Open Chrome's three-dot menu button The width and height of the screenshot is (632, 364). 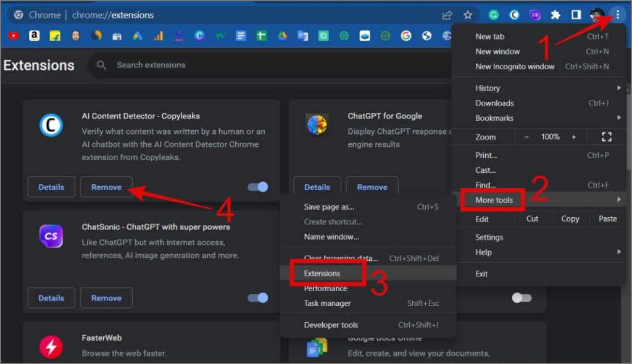click(617, 15)
